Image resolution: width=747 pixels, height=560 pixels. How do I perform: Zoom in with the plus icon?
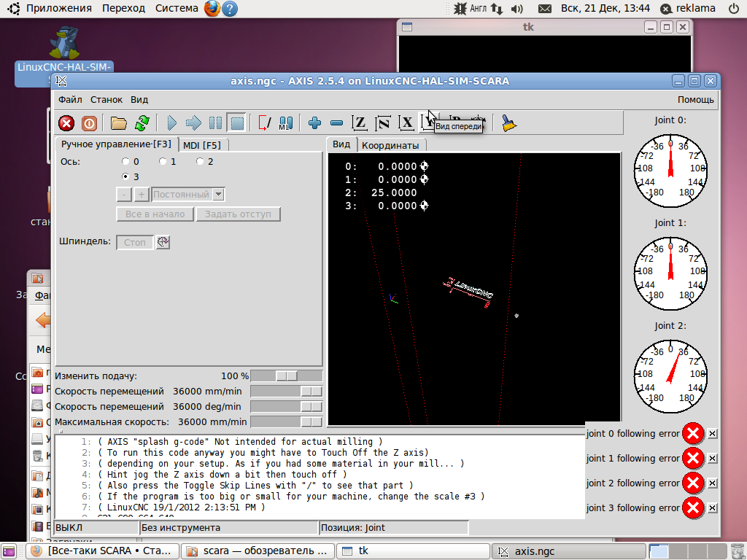coord(315,123)
